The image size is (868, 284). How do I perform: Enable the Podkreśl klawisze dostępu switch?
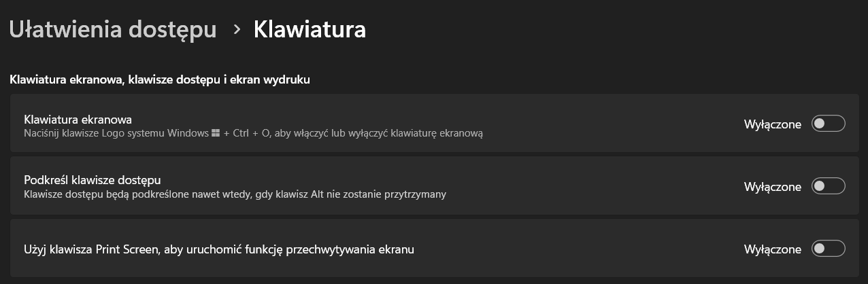click(828, 186)
